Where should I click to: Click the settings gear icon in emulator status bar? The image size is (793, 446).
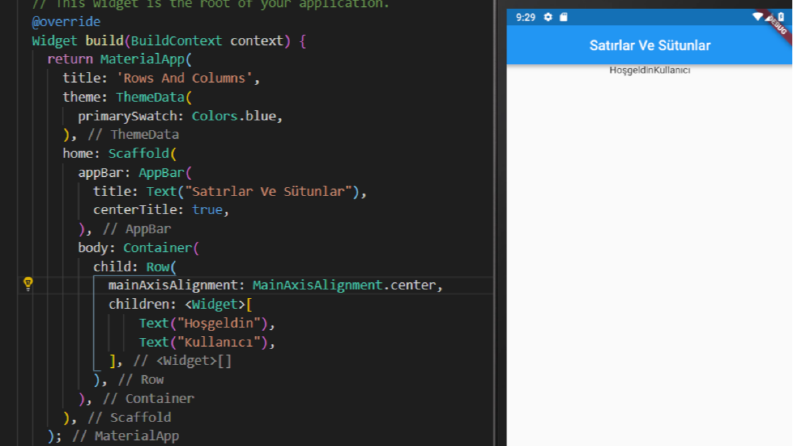click(548, 17)
